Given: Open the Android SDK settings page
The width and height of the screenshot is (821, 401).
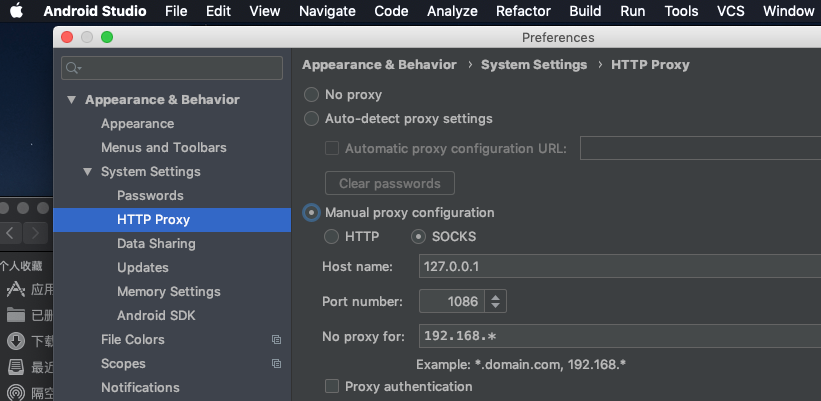Looking at the screenshot, I should [156, 316].
